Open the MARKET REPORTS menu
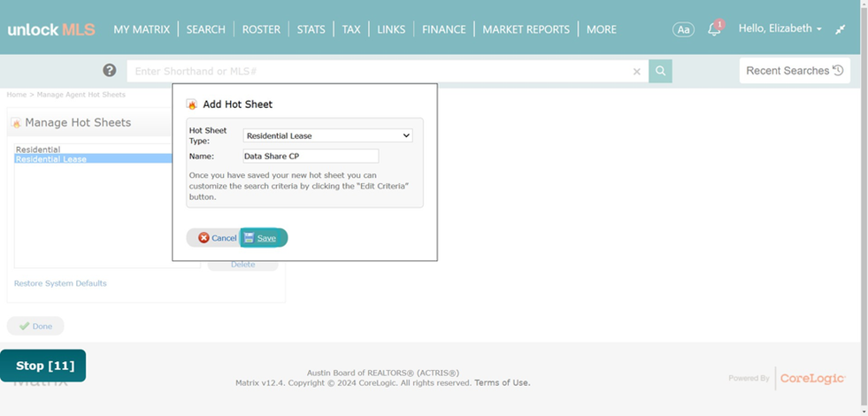Screen dimensions: 868x416 click(x=526, y=29)
